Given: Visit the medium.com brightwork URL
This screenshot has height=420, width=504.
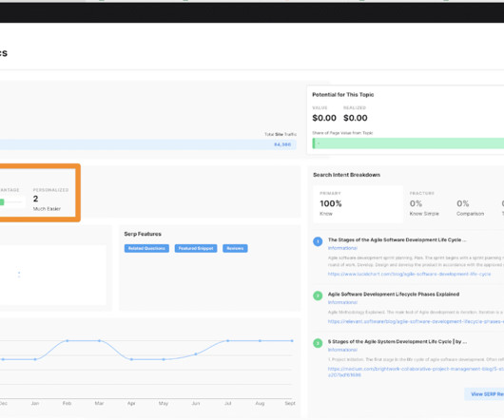Looking at the screenshot, I should tap(416, 372).
